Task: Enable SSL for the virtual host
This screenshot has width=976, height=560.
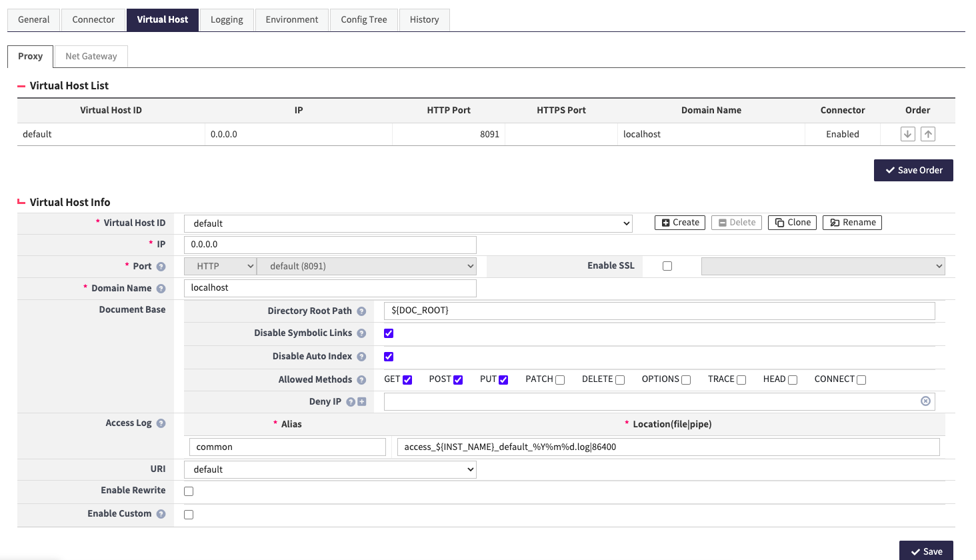Action: coord(667,265)
